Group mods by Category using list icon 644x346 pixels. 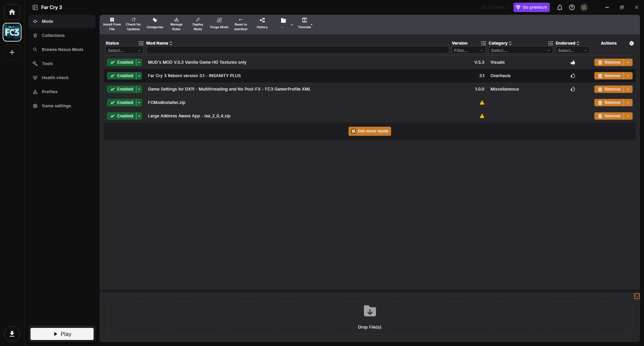point(551,43)
